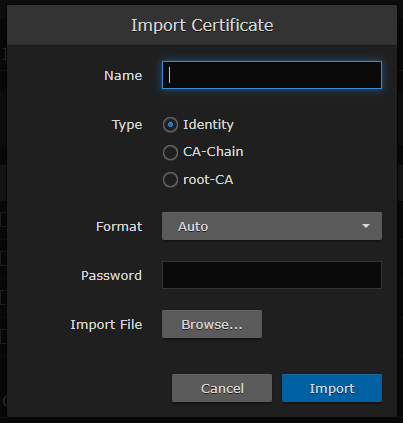Viewport: 403px width, 423px height.
Task: Click the Import File label
Action: (106, 325)
